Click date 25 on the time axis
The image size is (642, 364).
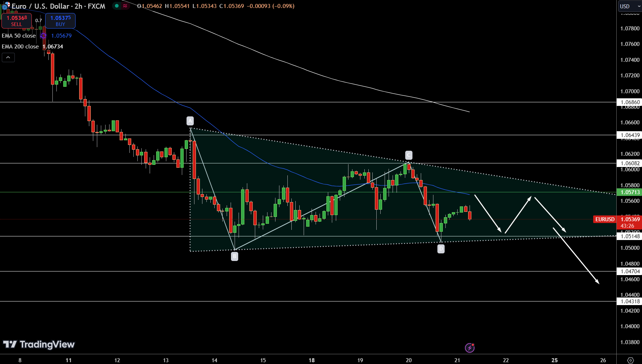pyautogui.click(x=555, y=360)
